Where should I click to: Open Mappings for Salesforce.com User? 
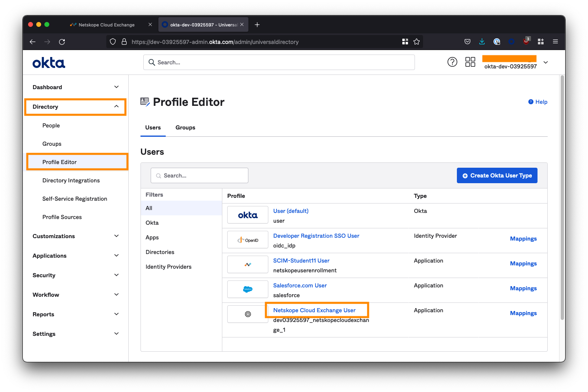(x=523, y=288)
